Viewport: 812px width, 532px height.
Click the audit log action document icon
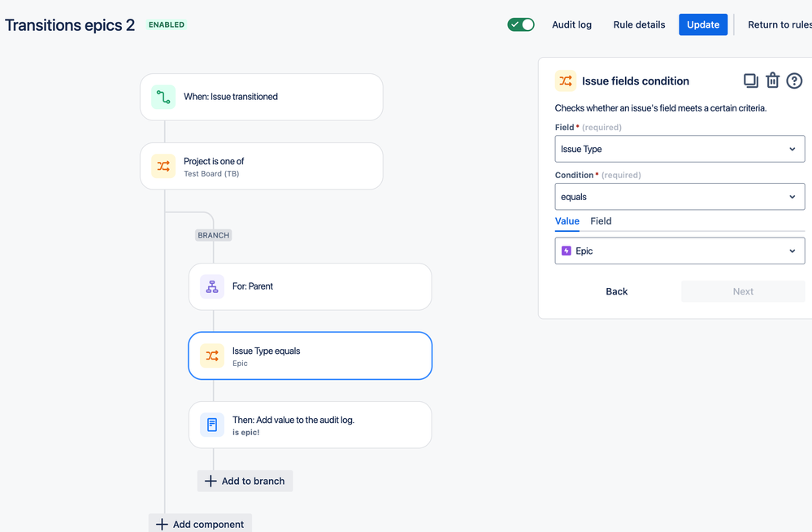(x=212, y=425)
